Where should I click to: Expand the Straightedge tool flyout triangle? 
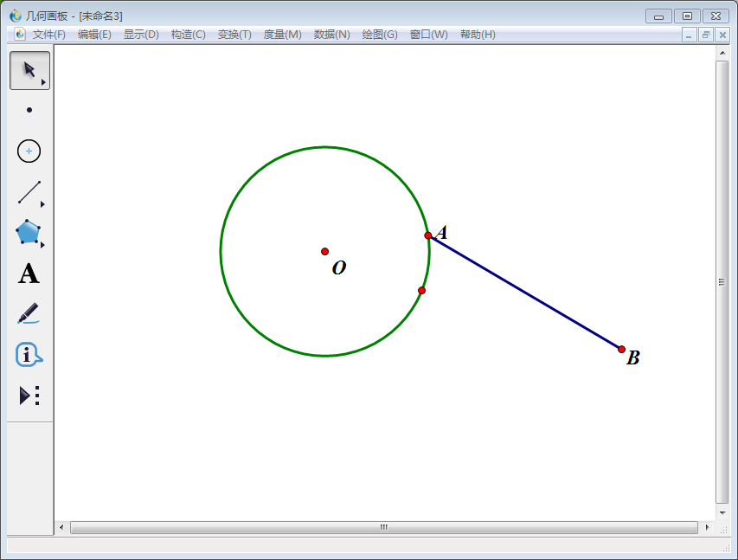pyautogui.click(x=42, y=204)
